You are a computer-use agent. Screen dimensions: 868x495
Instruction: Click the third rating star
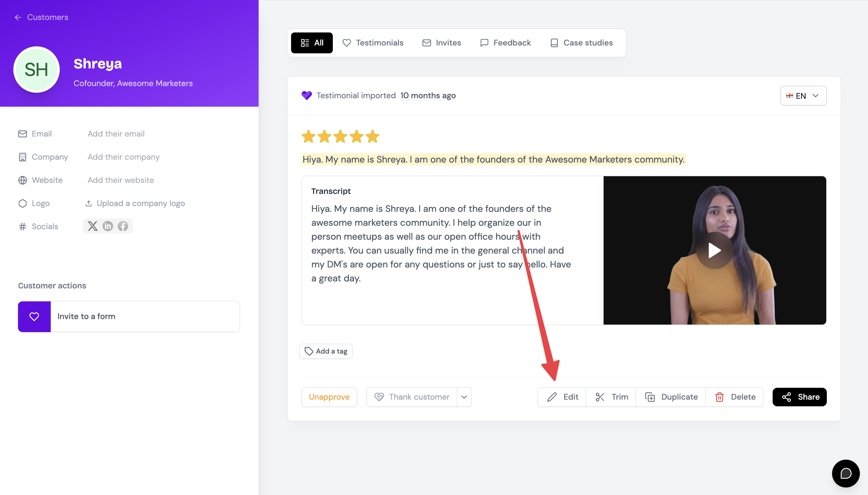point(340,136)
